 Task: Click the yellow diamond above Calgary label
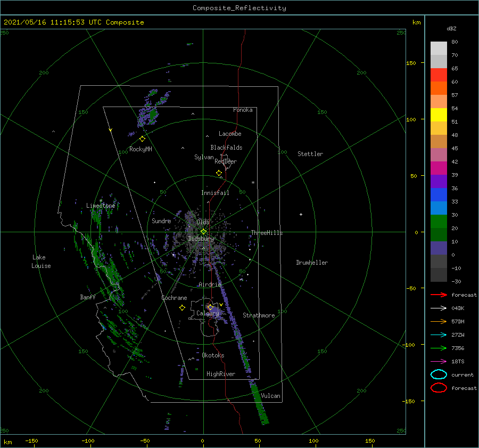(x=210, y=307)
